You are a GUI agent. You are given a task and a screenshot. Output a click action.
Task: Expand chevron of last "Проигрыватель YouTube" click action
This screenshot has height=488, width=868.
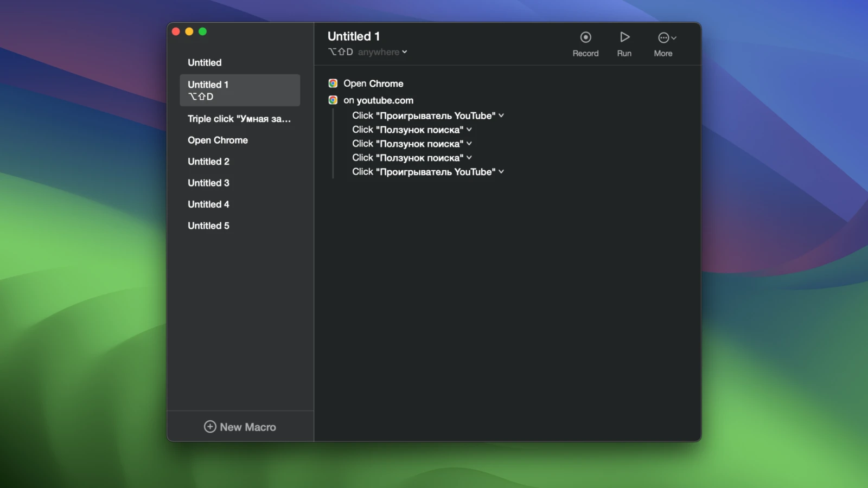coord(501,172)
